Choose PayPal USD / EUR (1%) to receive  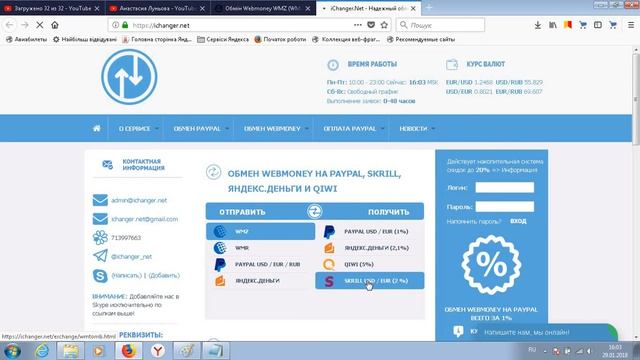tap(369, 231)
